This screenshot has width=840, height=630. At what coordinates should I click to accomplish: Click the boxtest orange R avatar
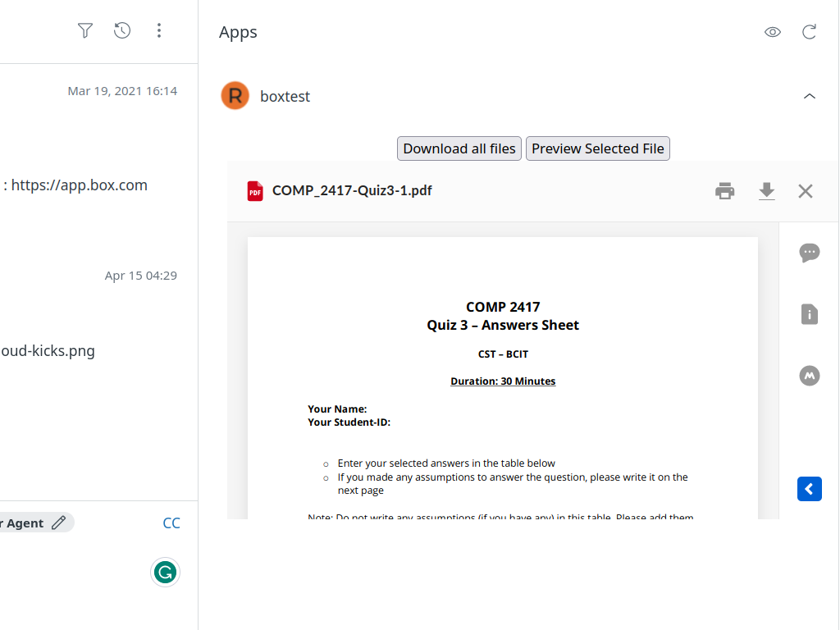coord(235,96)
